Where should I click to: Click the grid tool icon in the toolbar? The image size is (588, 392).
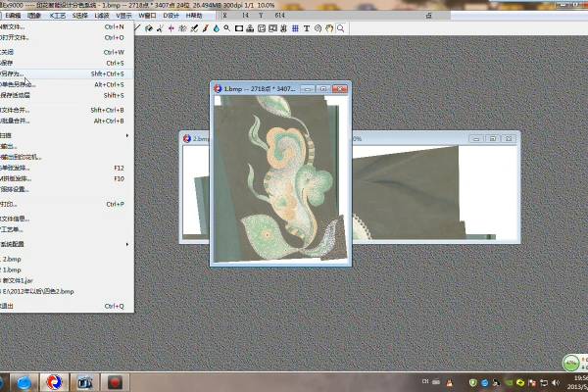point(294,28)
